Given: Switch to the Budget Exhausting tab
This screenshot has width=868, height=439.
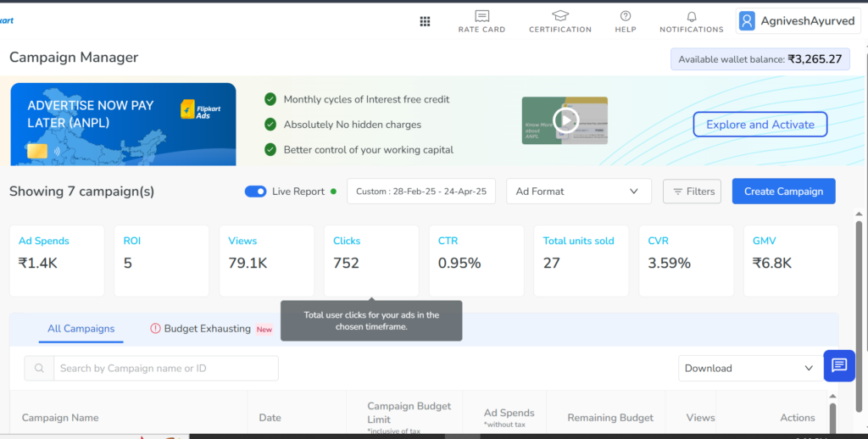Looking at the screenshot, I should pos(211,328).
